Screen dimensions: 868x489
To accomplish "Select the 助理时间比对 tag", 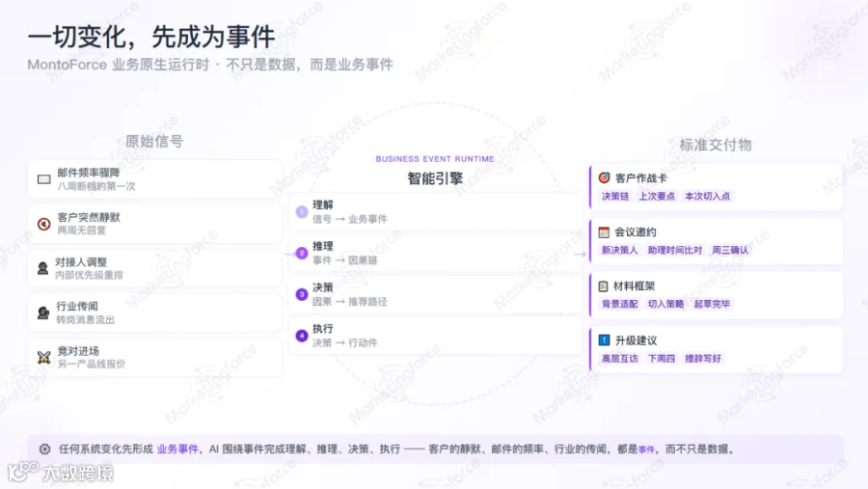I will (x=675, y=251).
